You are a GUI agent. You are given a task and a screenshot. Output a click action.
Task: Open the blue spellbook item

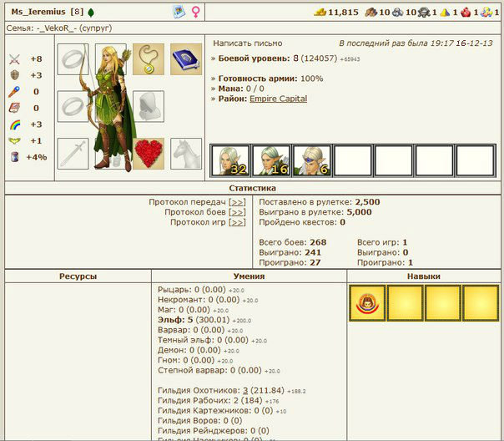point(186,59)
